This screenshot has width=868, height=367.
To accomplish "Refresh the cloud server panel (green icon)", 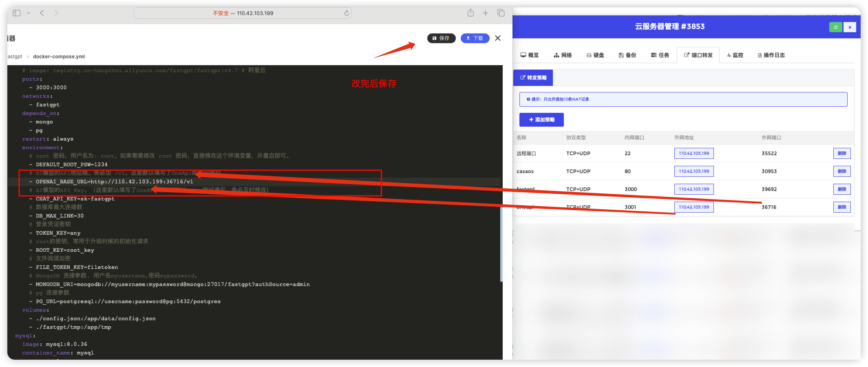I will (x=835, y=27).
